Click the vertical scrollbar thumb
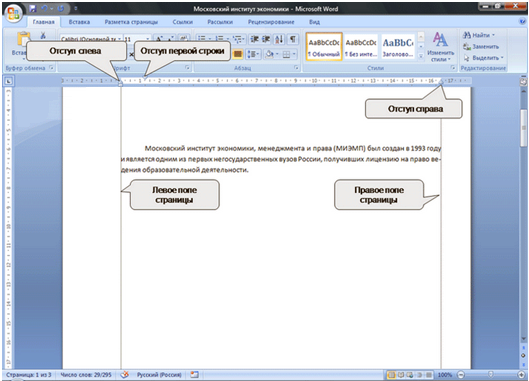Viewport: 529px width, 381px height. (x=523, y=128)
